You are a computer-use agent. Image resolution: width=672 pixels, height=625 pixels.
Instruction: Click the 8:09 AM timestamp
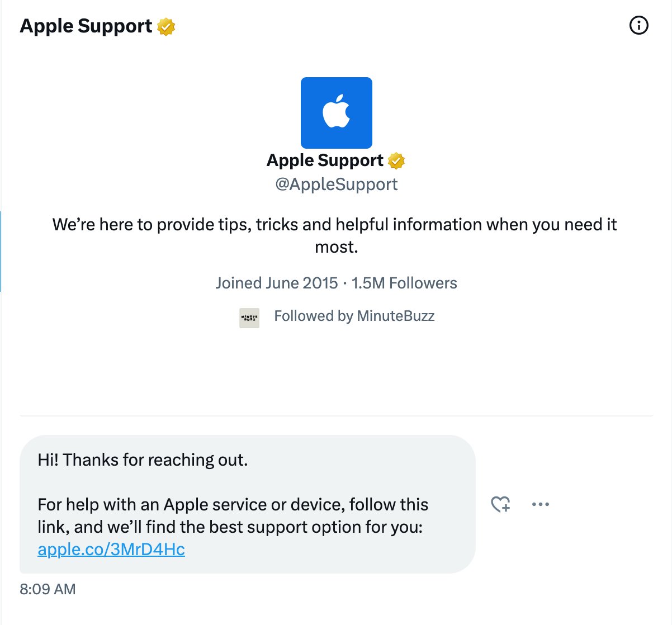point(47,589)
